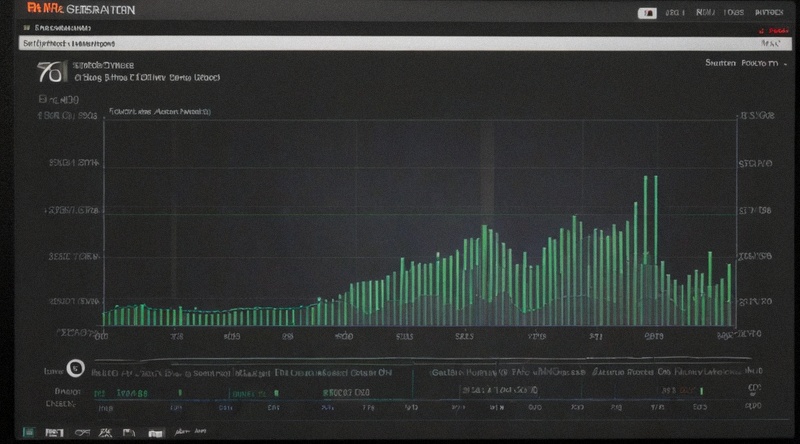
Task: Click the small icon at timeline's right end
Action: tap(755, 389)
